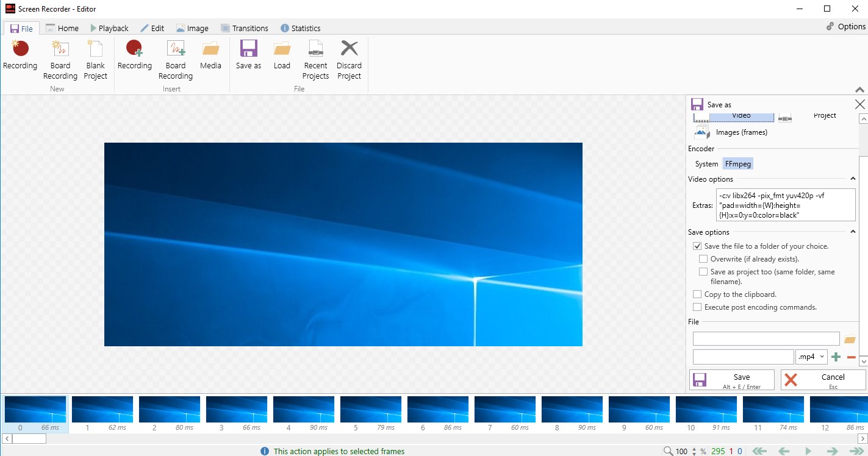The image size is (868, 456).
Task: Click the Save as ribbon button
Action: tap(249, 55)
